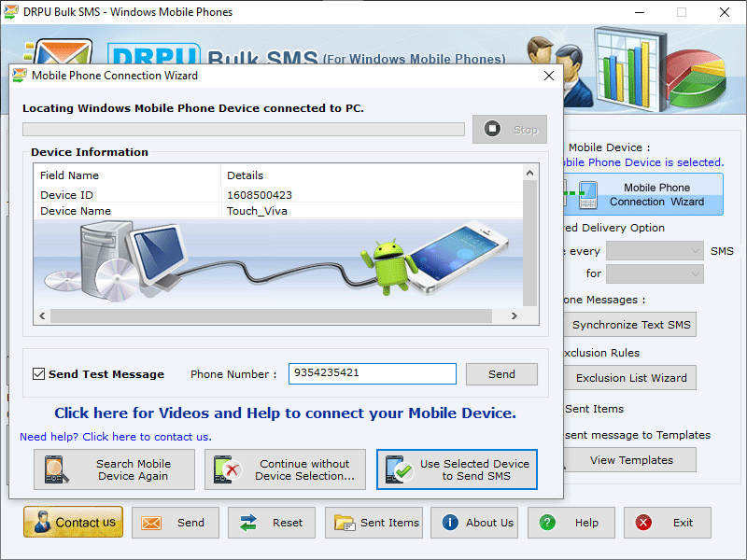The width and height of the screenshot is (747, 560).
Task: Select the Contact us icon in bottom toolbar
Action: (x=42, y=523)
